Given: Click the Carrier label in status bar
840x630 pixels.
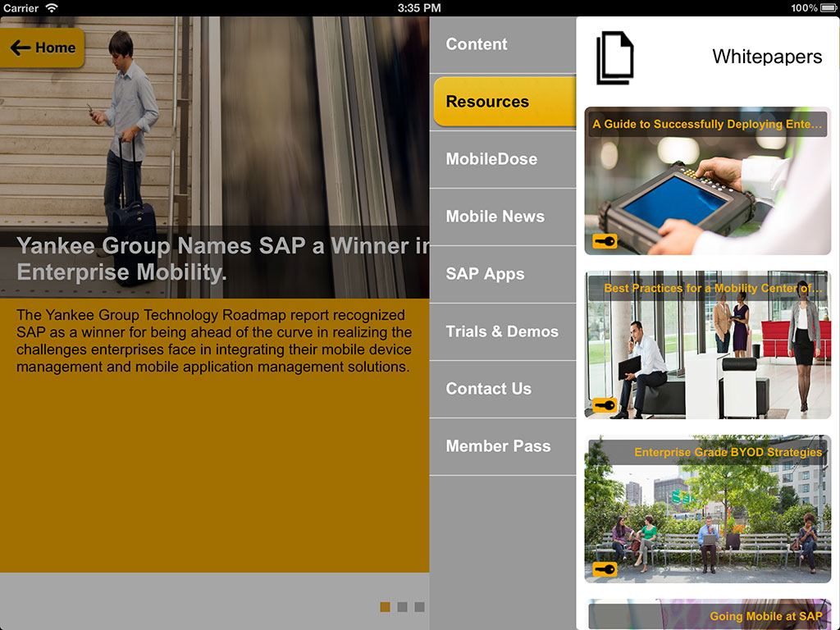Looking at the screenshot, I should click(21, 8).
